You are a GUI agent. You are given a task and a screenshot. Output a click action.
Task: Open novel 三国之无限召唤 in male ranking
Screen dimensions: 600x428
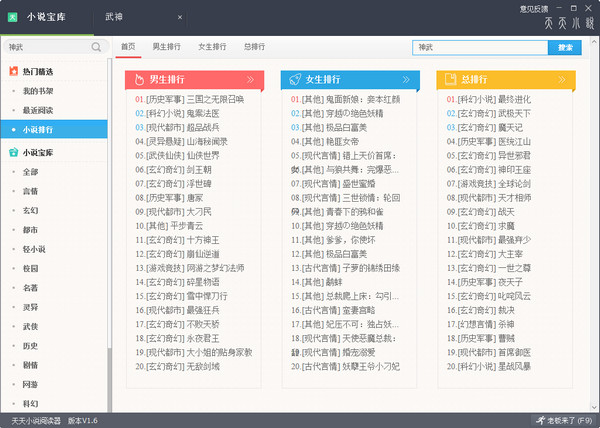point(210,99)
